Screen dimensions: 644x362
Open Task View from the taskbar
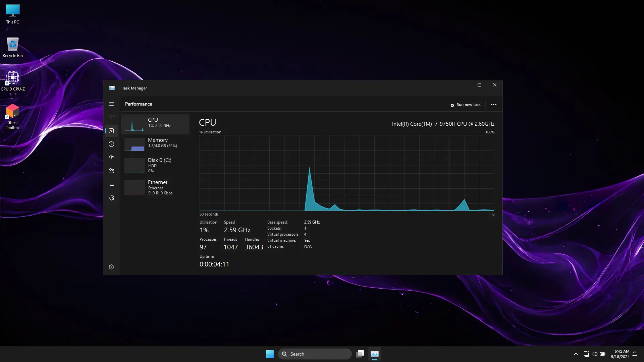pos(360,354)
